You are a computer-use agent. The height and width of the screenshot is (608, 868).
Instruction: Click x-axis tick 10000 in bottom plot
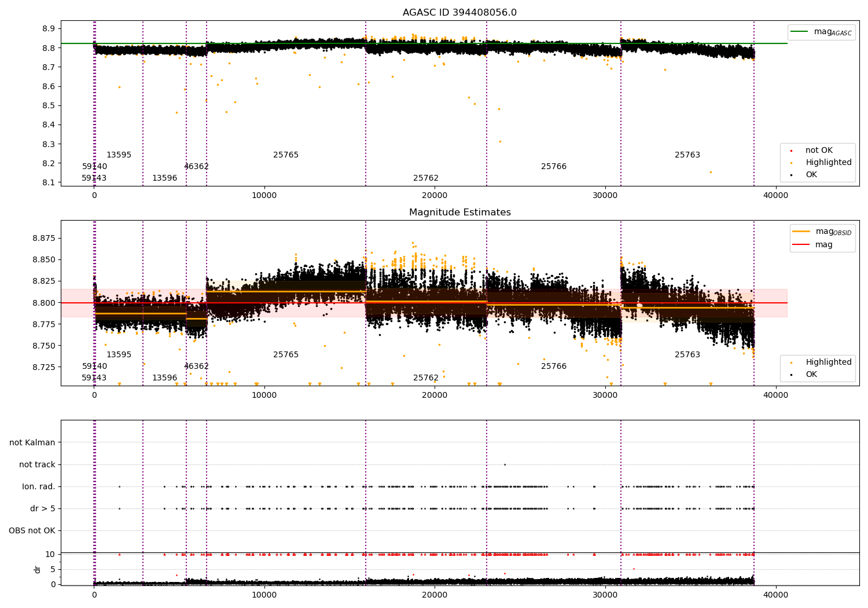[264, 595]
